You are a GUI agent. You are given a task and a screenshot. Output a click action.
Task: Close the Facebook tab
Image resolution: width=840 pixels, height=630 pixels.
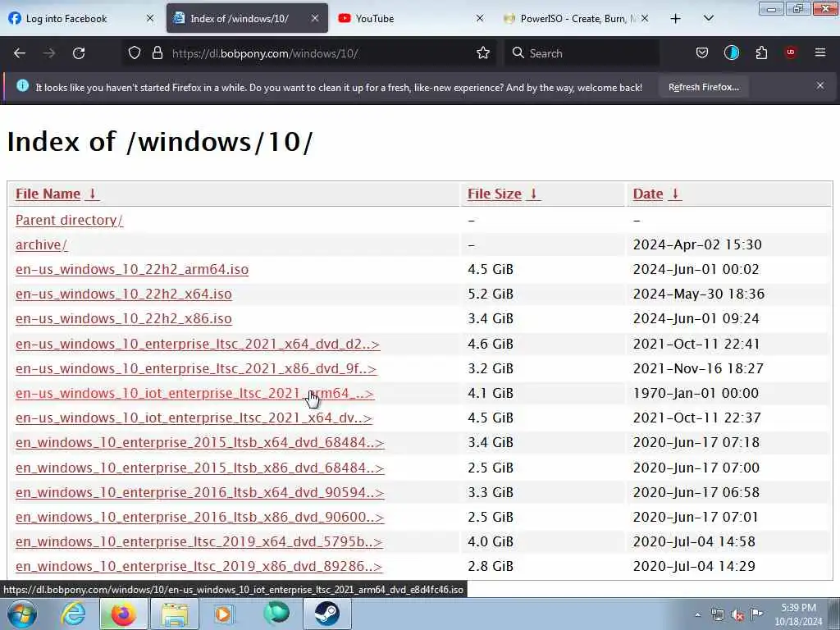click(x=150, y=18)
